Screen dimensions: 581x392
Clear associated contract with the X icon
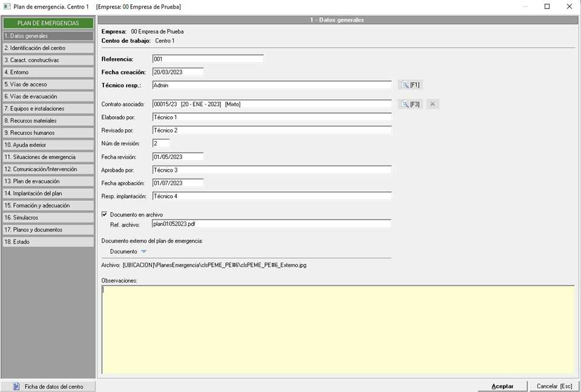(432, 104)
